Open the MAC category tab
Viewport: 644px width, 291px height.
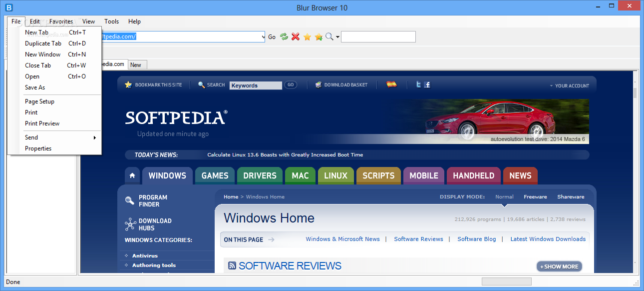pos(300,175)
